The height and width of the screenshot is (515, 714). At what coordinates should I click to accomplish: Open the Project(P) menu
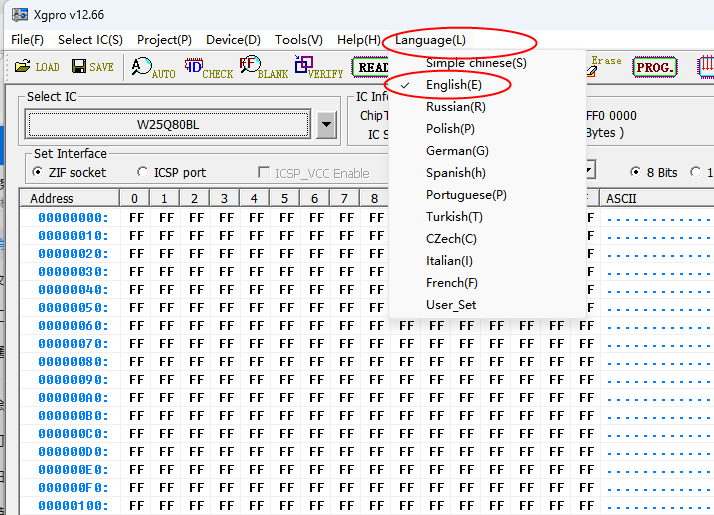[x=164, y=40]
